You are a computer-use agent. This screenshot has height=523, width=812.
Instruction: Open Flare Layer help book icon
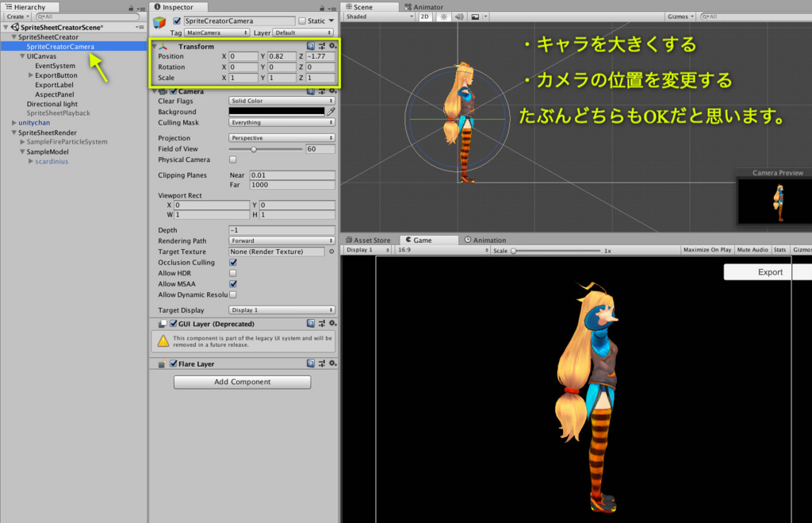[311, 363]
